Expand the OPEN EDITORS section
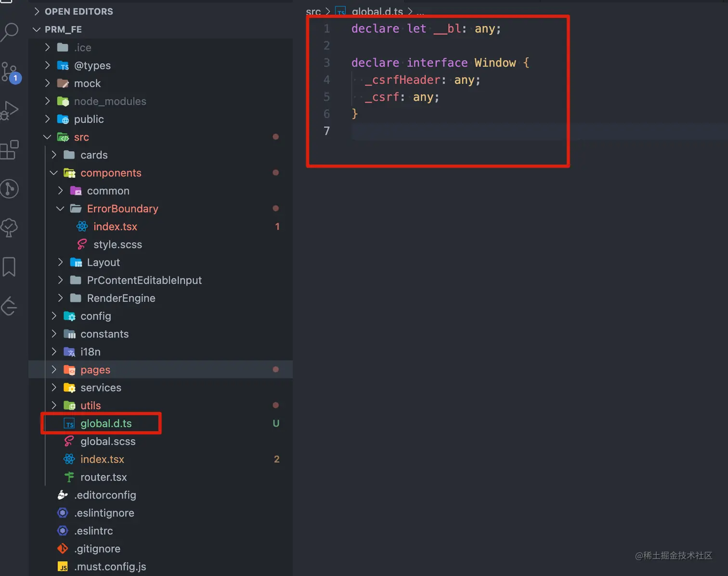The height and width of the screenshot is (576, 728). click(x=37, y=12)
